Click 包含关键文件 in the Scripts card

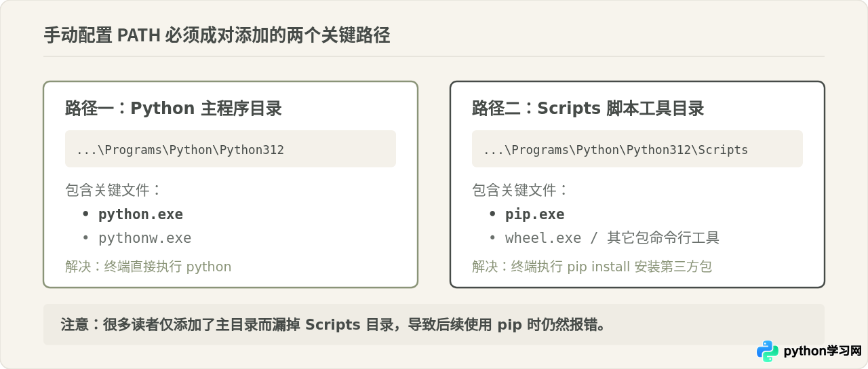521,190
